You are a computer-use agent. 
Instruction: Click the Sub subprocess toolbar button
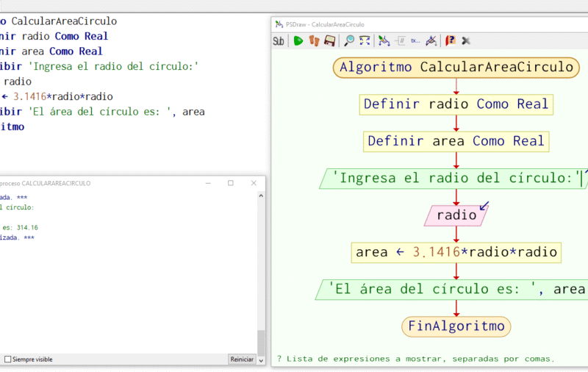(x=279, y=41)
